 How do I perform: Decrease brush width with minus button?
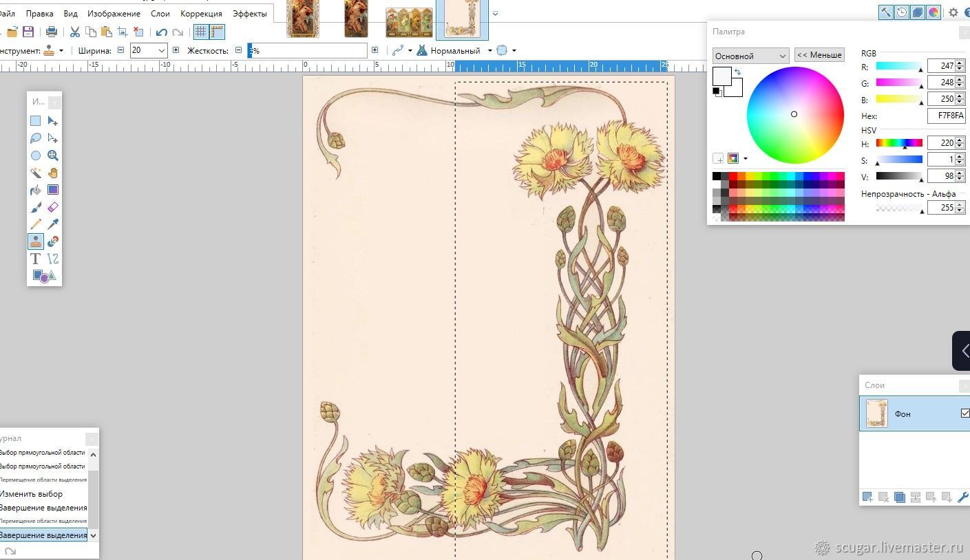[x=121, y=50]
